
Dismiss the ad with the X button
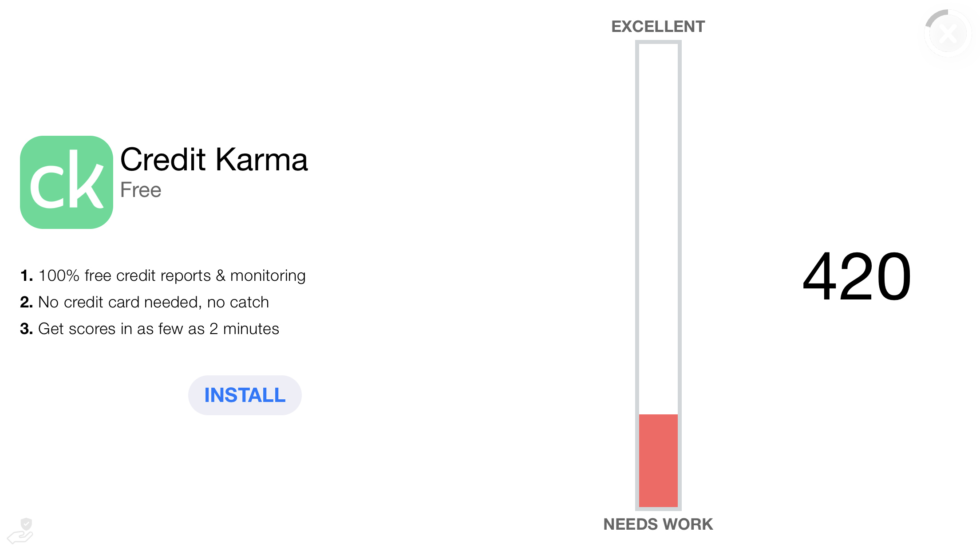pyautogui.click(x=948, y=34)
